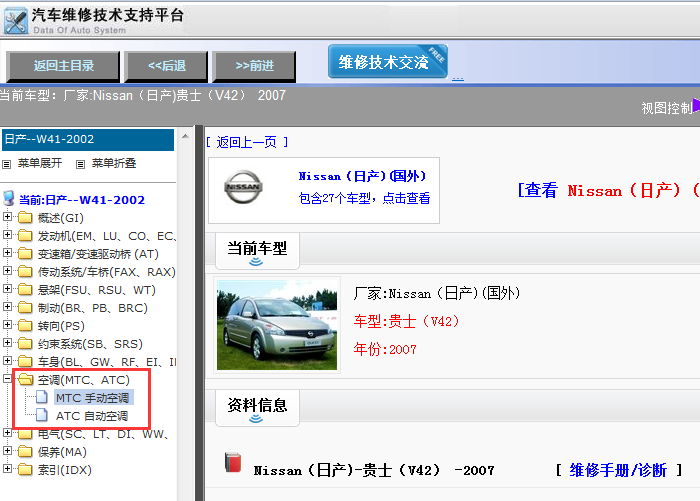Click the folder icon for 保养(MA)
Image resolution: width=700 pixels, height=501 pixels.
25,451
